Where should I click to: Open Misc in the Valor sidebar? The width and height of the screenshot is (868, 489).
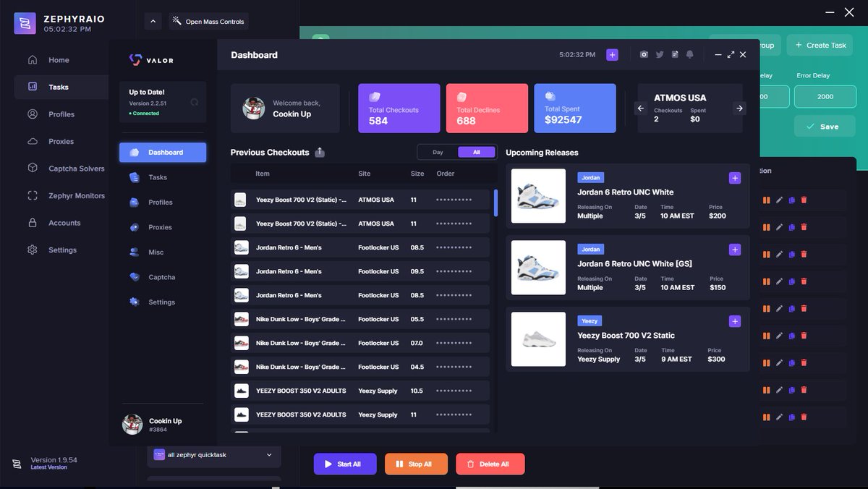coord(146,252)
